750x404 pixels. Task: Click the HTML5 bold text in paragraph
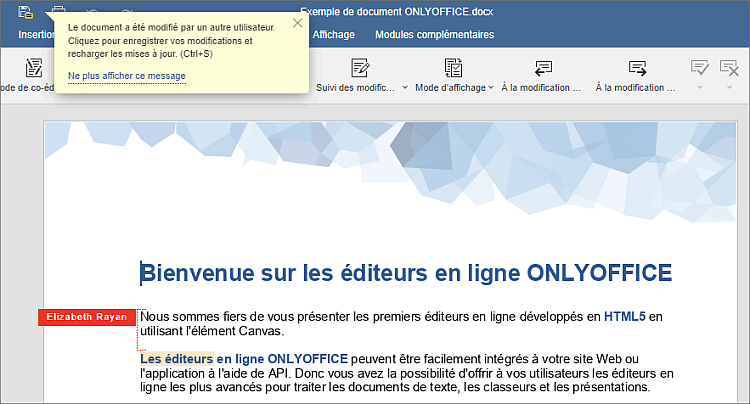[624, 317]
